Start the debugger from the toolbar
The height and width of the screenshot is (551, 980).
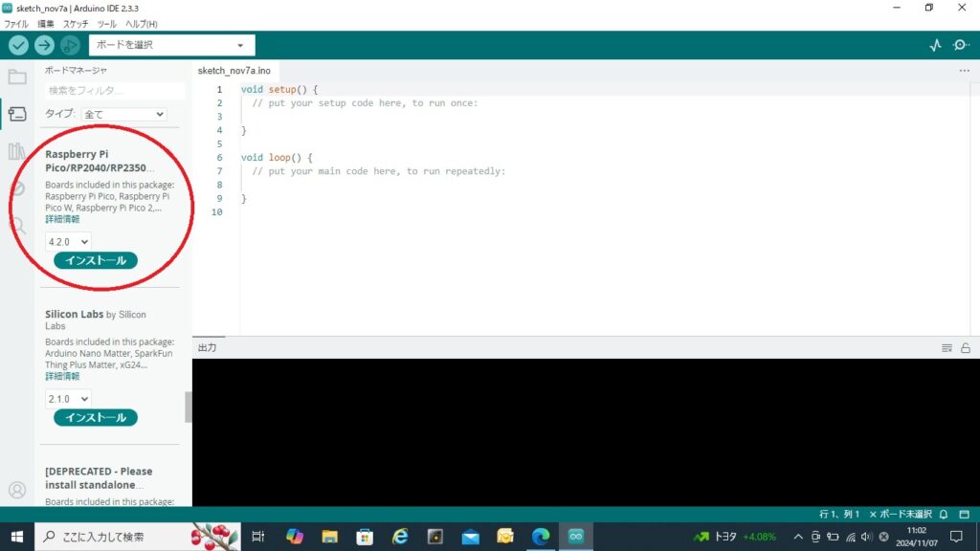[x=70, y=45]
